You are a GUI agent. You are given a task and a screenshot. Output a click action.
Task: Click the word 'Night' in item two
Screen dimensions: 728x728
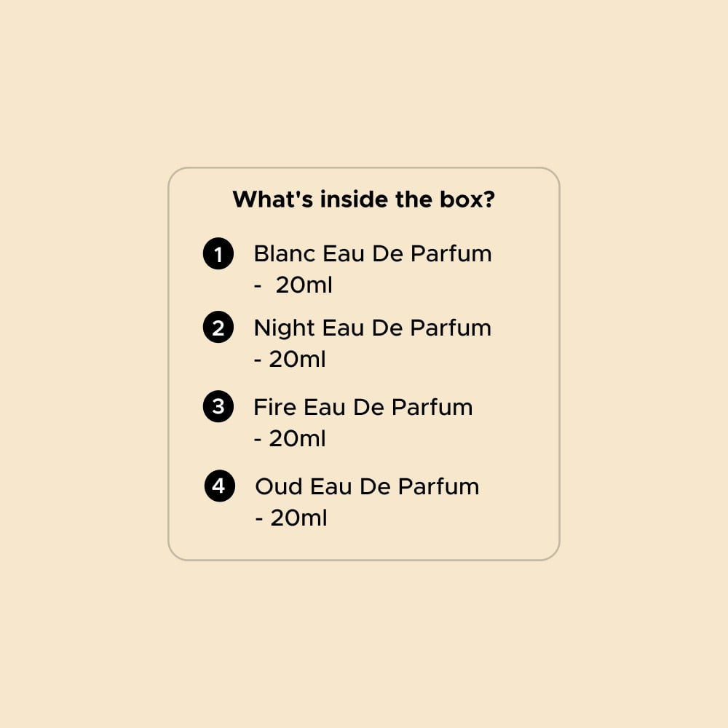[x=284, y=329]
